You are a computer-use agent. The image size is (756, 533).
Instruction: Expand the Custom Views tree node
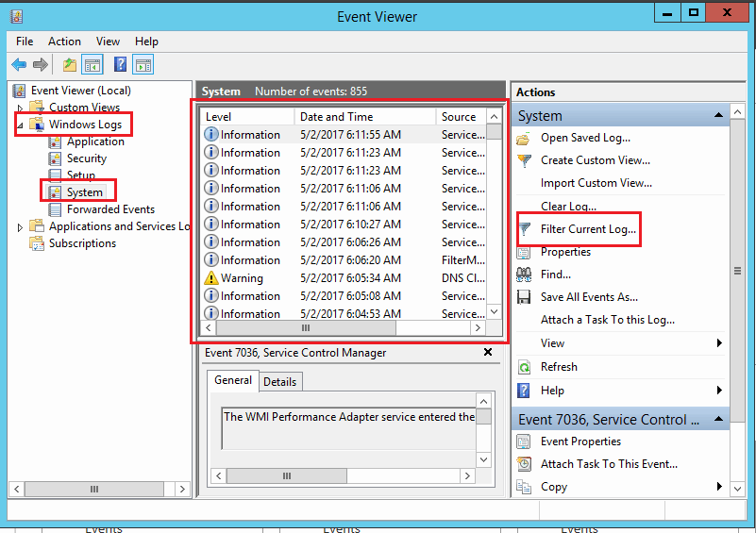(20, 108)
